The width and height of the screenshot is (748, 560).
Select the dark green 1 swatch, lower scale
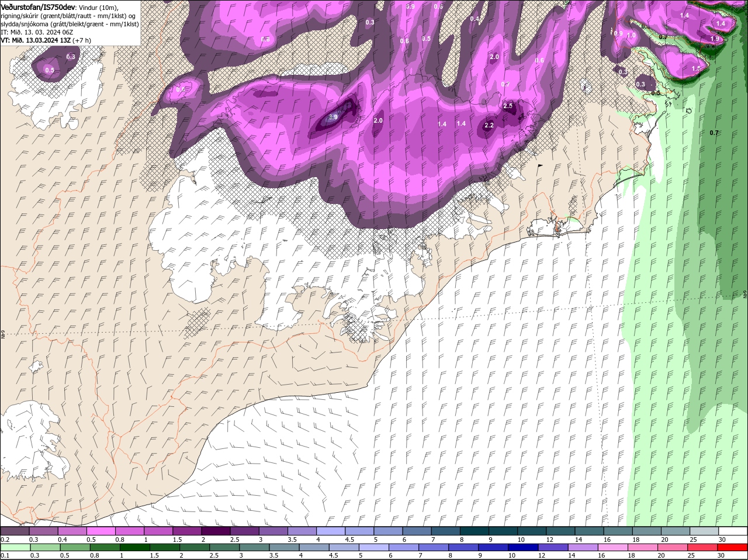[136, 548]
